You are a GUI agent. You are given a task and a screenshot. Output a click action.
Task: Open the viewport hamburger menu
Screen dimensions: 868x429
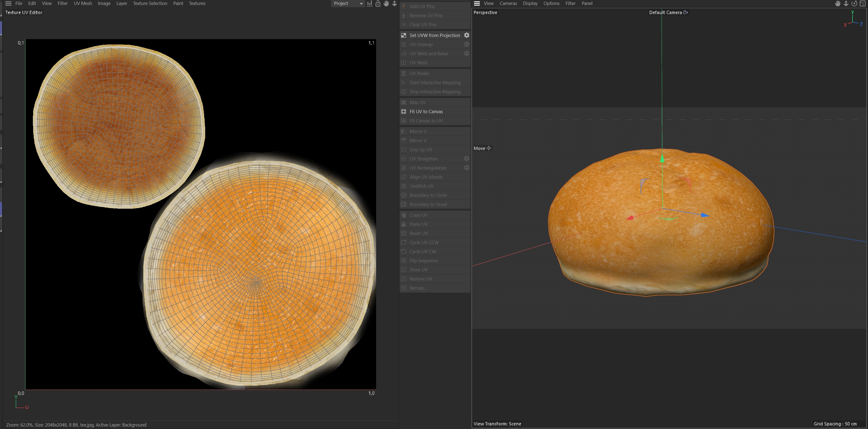coord(477,3)
